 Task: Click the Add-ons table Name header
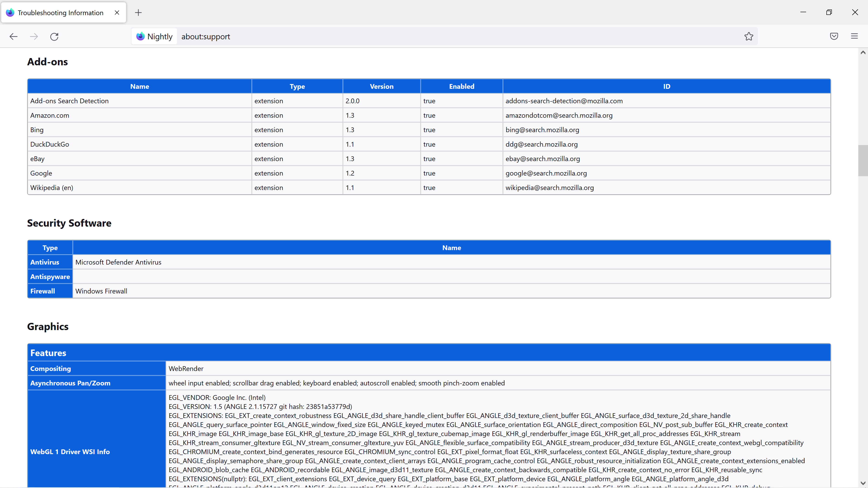(x=139, y=86)
